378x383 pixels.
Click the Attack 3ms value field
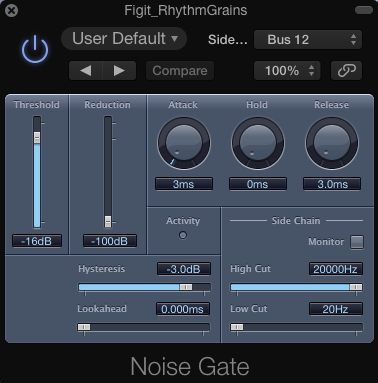click(x=184, y=184)
